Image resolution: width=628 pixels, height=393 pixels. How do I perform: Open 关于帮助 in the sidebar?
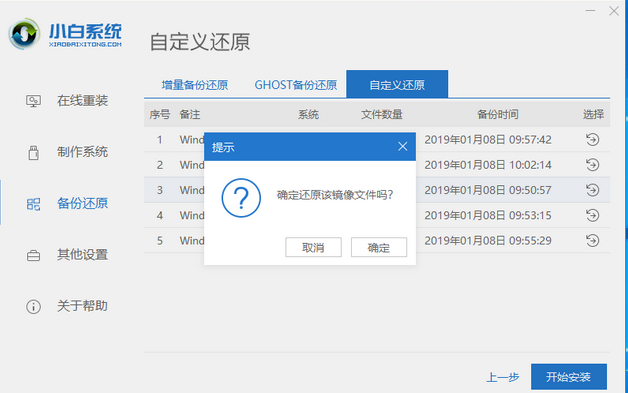[82, 306]
